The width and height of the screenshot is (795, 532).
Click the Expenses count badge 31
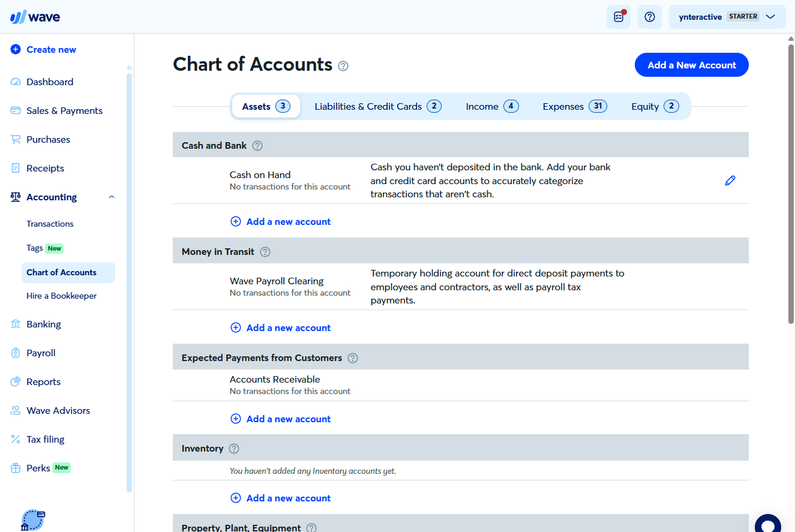tap(598, 107)
